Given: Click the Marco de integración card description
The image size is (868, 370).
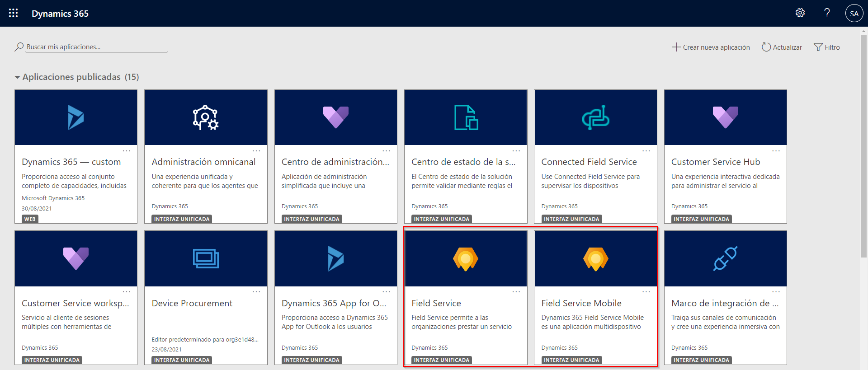Looking at the screenshot, I should [726, 322].
